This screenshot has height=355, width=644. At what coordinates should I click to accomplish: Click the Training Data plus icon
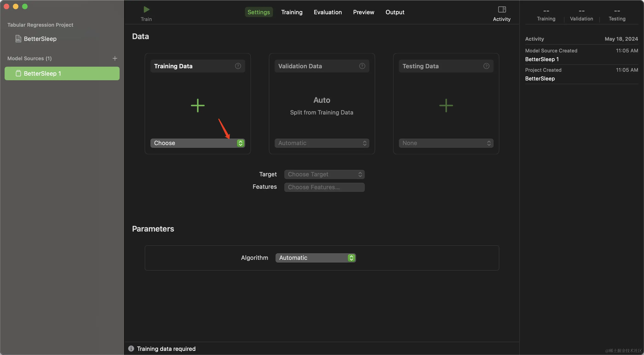click(198, 106)
